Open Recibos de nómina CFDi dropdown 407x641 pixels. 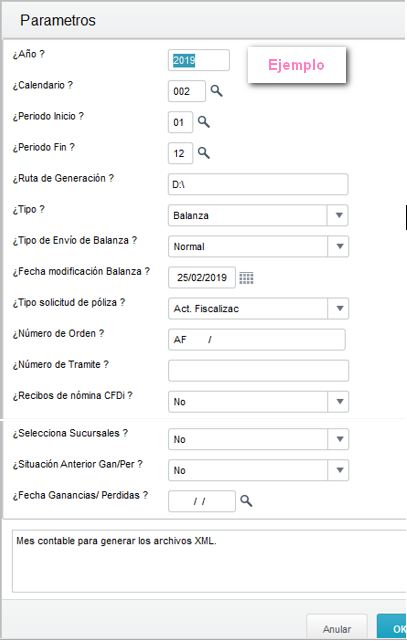click(339, 402)
